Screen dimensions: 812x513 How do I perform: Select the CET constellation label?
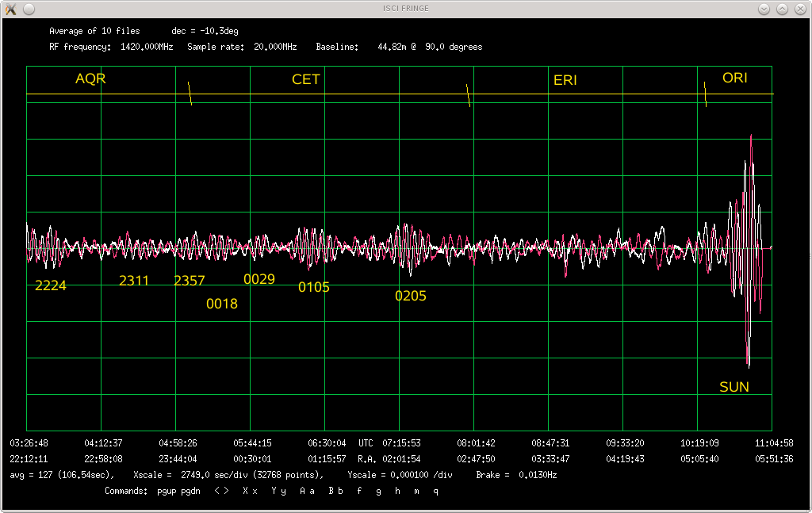[x=306, y=80]
